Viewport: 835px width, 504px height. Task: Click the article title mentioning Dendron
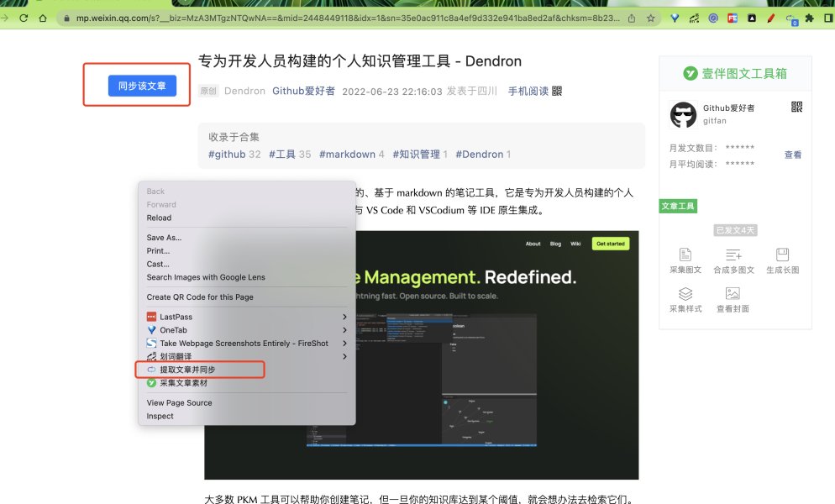click(360, 61)
